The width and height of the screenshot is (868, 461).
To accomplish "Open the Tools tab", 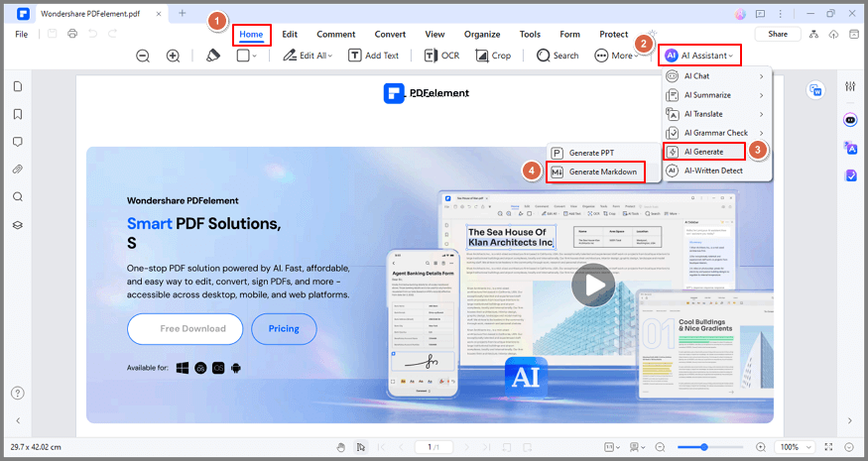I will pyautogui.click(x=530, y=35).
